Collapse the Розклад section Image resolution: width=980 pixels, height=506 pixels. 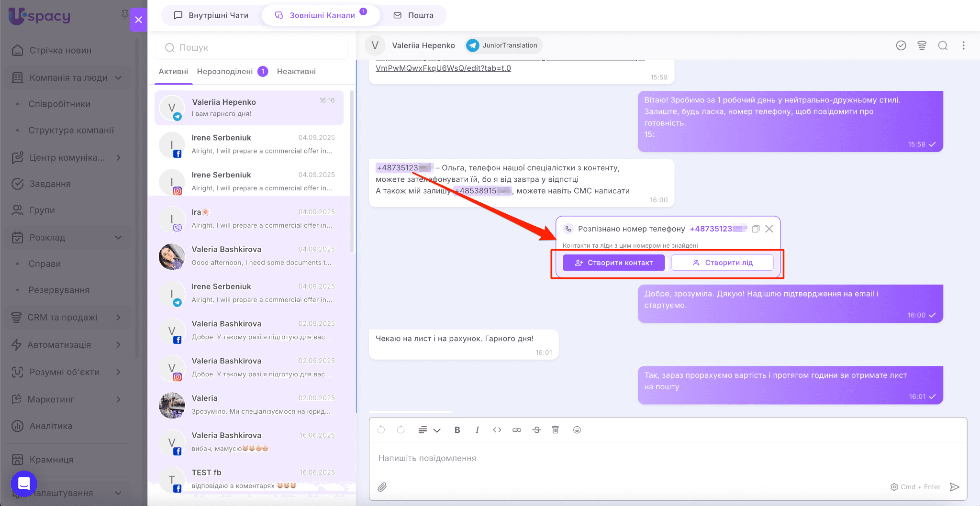[x=118, y=237]
